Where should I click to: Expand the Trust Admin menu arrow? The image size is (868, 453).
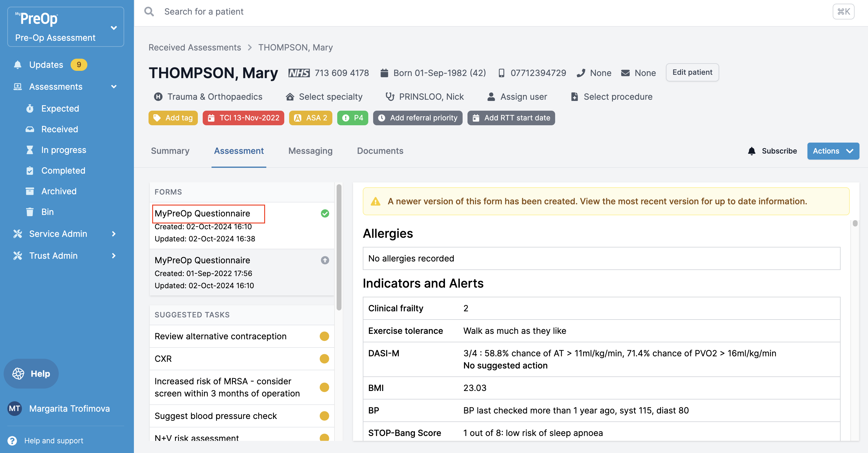[x=114, y=255]
